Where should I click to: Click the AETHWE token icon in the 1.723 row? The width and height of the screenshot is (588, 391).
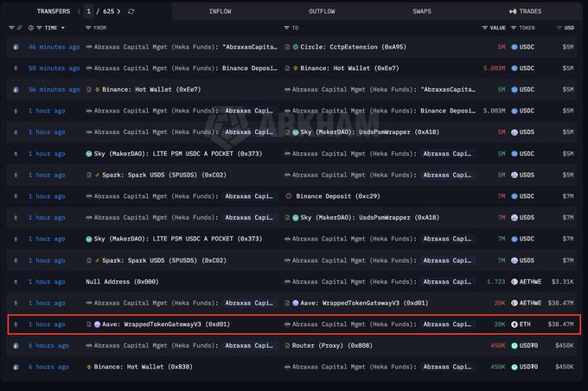pos(514,282)
